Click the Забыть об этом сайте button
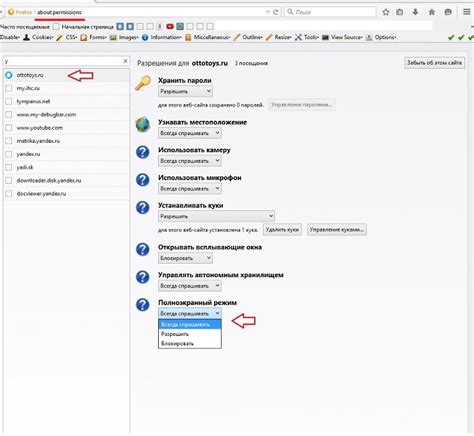The height and width of the screenshot is (436, 474). click(x=434, y=63)
